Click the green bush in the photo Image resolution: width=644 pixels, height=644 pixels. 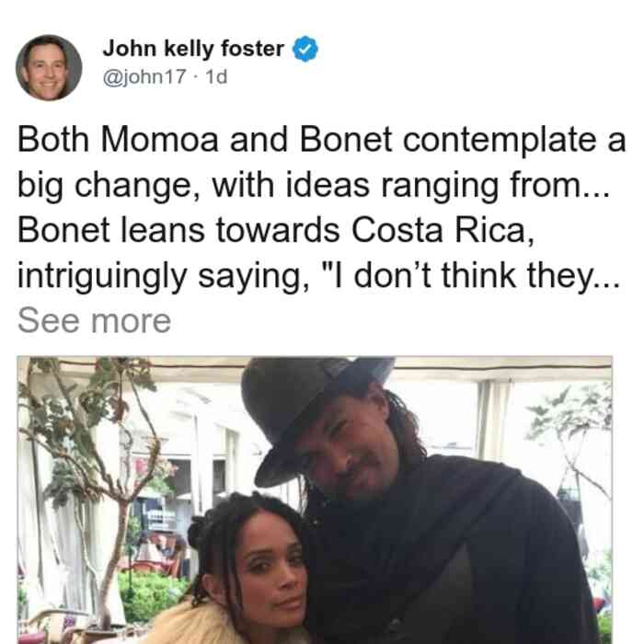[x=150, y=595]
